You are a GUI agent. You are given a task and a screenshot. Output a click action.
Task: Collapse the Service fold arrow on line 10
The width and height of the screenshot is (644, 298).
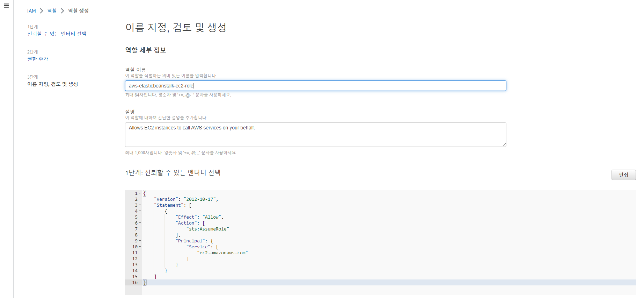pyautogui.click(x=140, y=247)
